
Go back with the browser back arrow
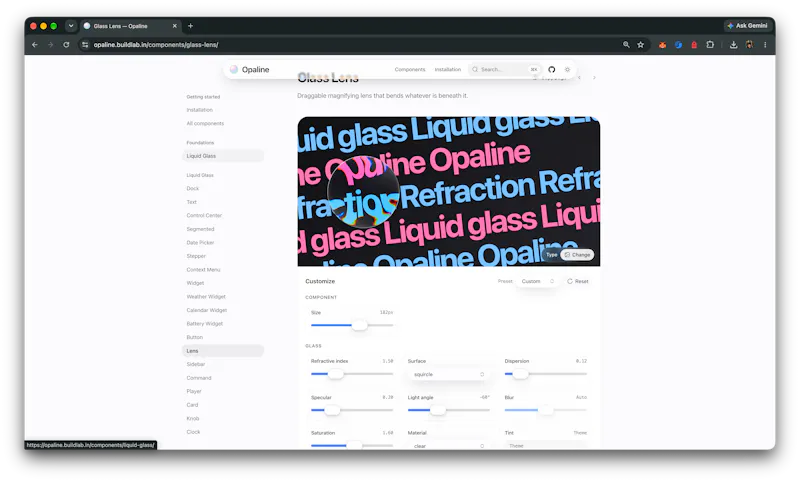coord(35,45)
